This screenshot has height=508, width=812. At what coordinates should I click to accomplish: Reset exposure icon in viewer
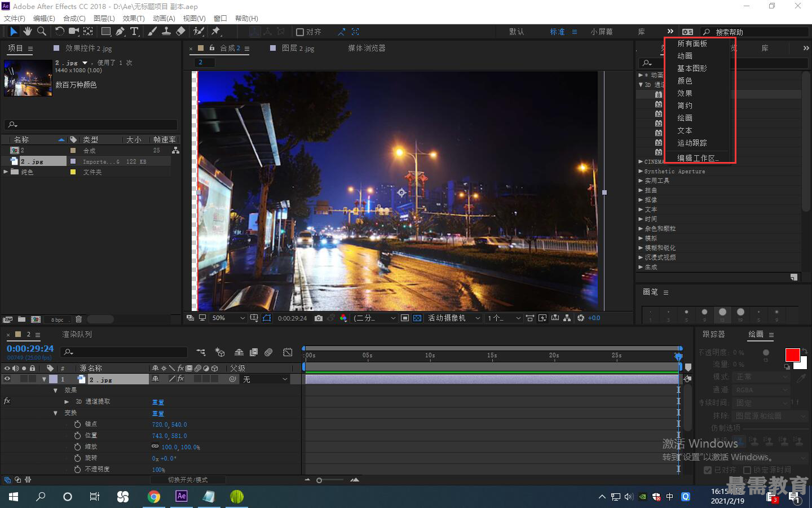[581, 318]
